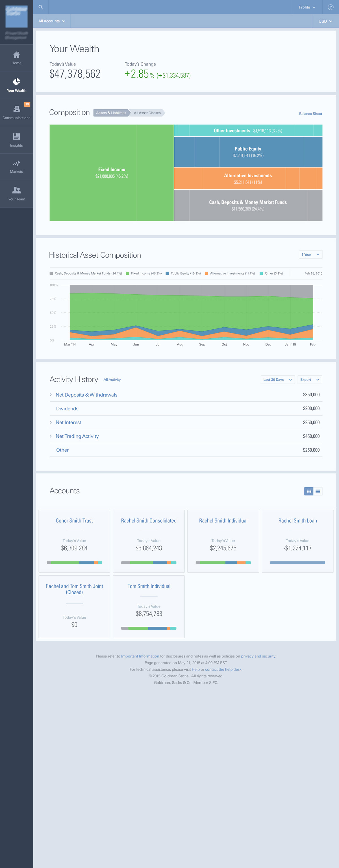
Task: Open Insights newspaper icon
Action: coord(16,136)
